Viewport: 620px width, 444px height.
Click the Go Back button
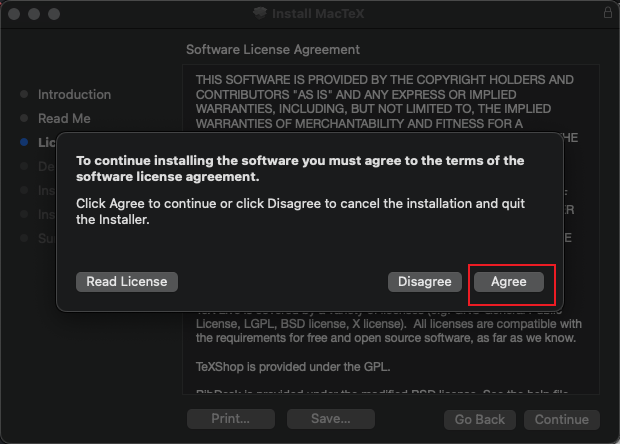(x=480, y=419)
